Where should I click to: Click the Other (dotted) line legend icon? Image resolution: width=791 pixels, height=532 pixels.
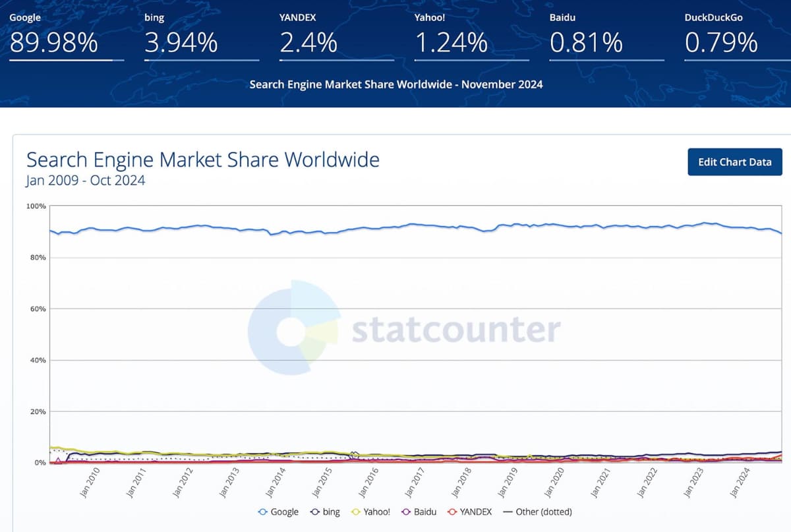point(508,512)
